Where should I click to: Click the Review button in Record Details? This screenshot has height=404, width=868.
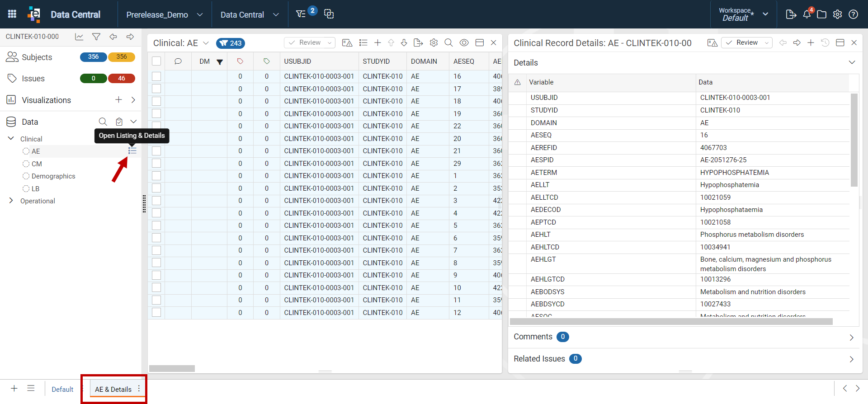click(746, 42)
